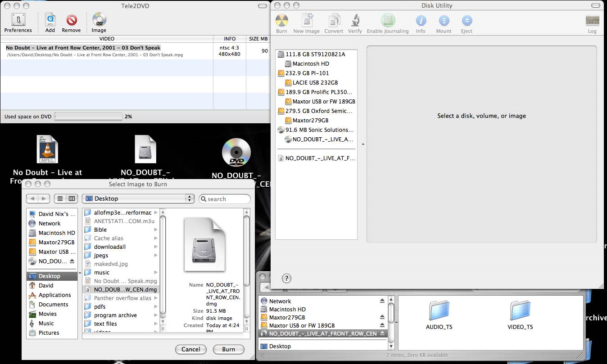Select the disk image file icon on desktop
This screenshot has width=607, height=364.
point(145,149)
